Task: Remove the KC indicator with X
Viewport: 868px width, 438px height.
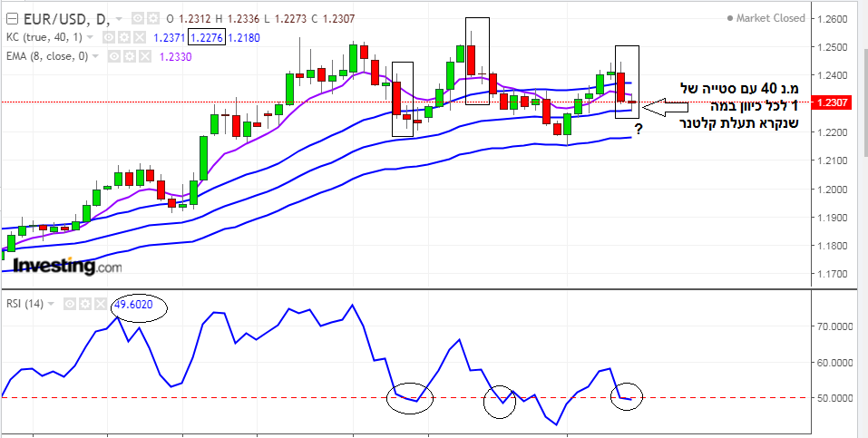Action: tap(140, 38)
